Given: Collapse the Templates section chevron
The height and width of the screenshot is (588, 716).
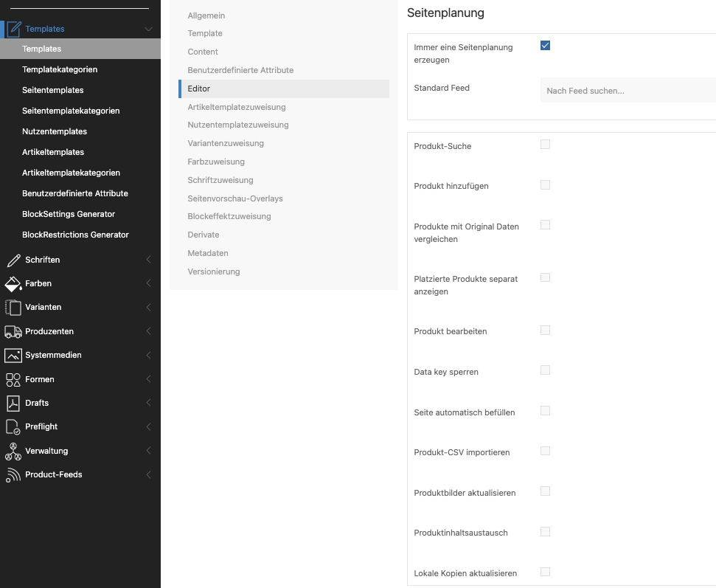Looking at the screenshot, I should [x=149, y=30].
